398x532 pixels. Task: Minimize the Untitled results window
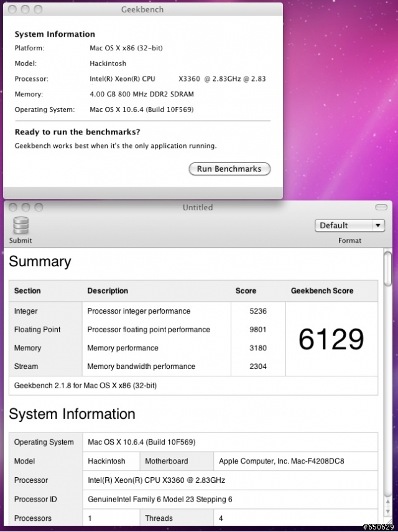coord(25,207)
